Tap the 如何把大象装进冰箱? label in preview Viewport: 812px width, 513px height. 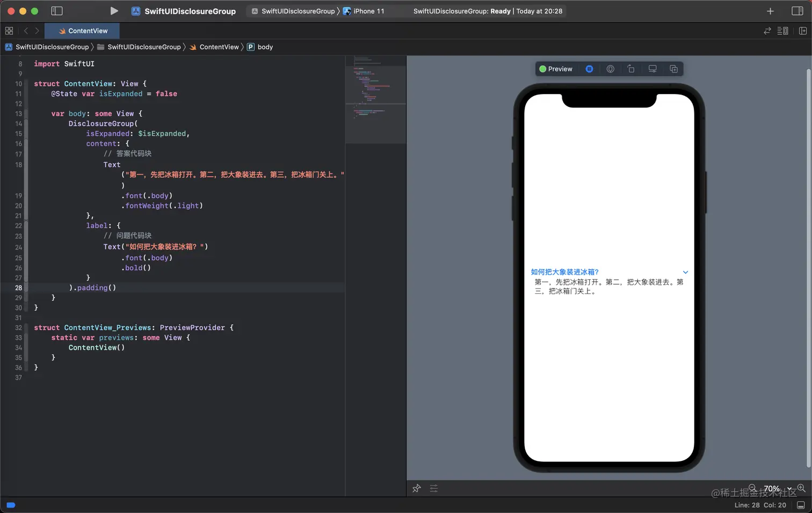[x=565, y=272]
